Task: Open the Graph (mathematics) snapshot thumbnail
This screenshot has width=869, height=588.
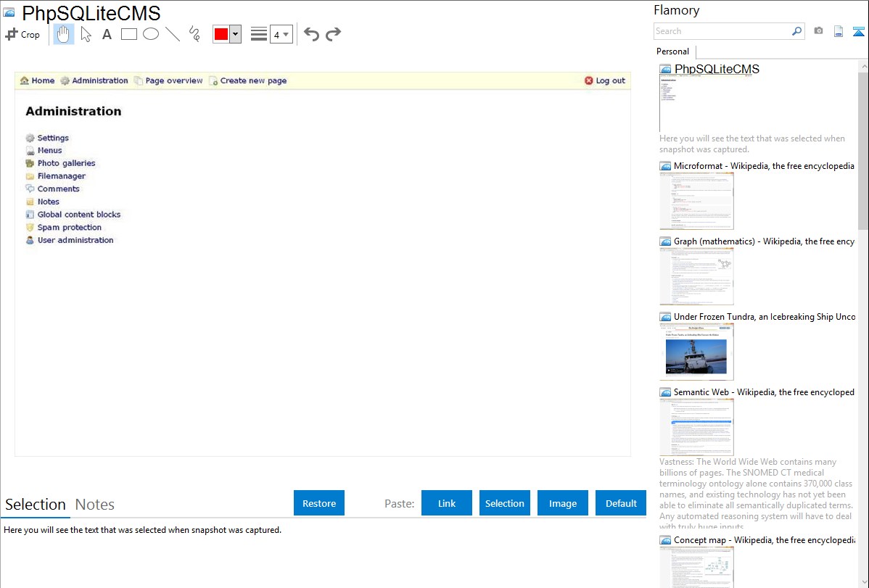Action: click(696, 276)
